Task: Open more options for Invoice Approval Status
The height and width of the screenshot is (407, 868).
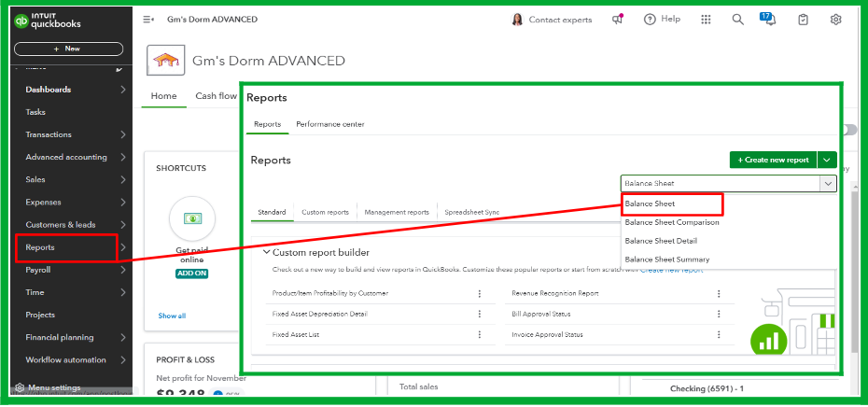Action: (719, 334)
